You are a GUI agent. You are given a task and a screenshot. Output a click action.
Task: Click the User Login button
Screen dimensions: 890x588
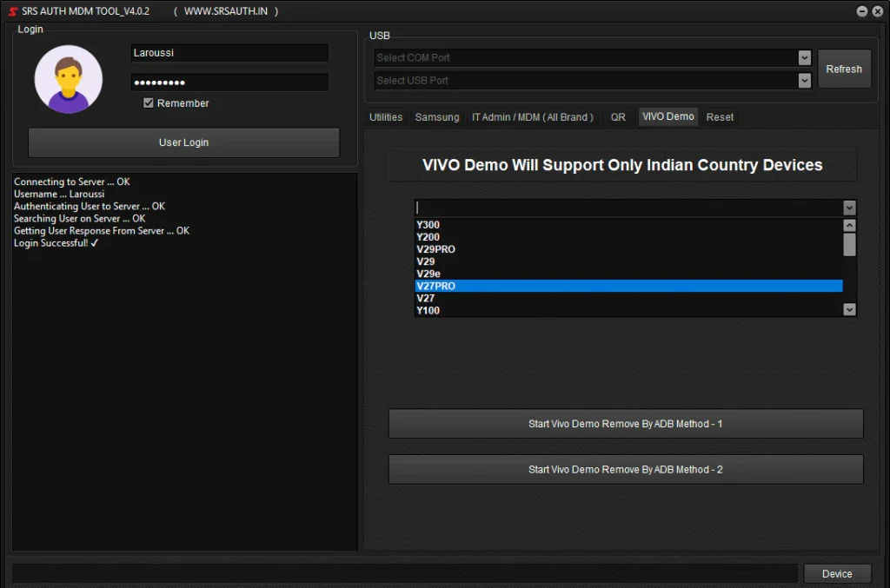click(x=184, y=142)
